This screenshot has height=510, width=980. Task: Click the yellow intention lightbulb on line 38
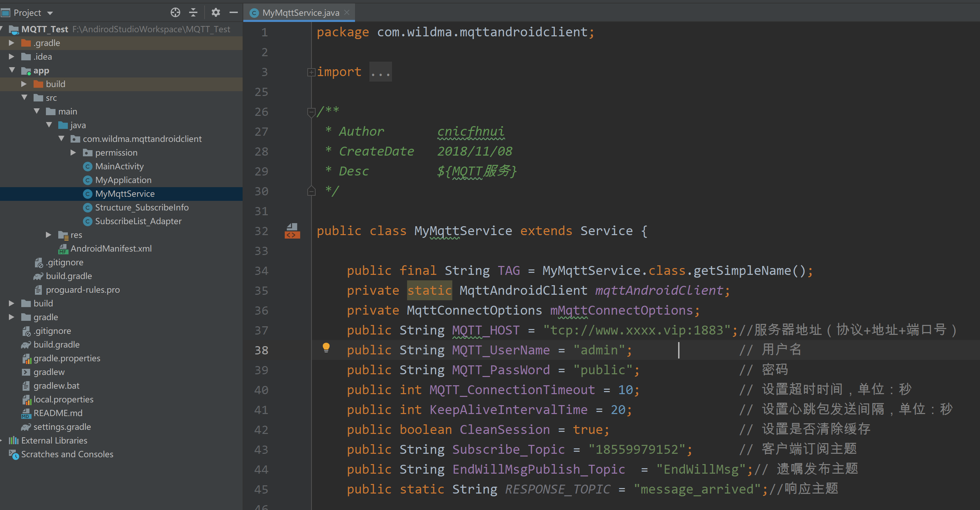point(326,347)
